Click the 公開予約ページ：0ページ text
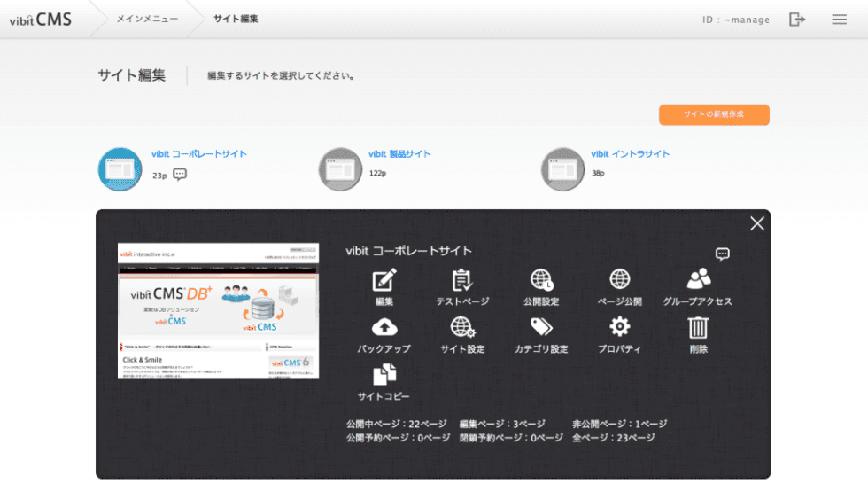This screenshot has height=484, width=868. 398,438
